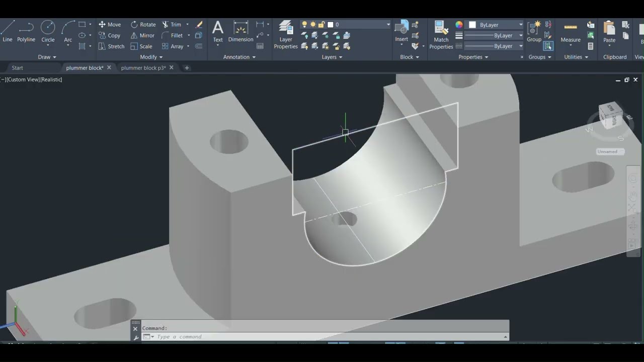
Task: Click the Custom View viewport label
Action: pyautogui.click(x=23, y=79)
